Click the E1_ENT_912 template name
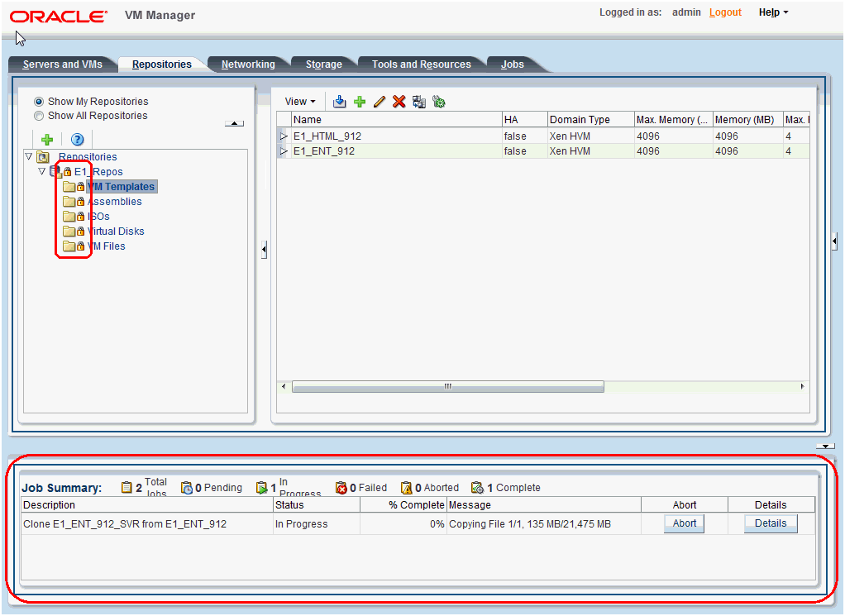 (324, 151)
